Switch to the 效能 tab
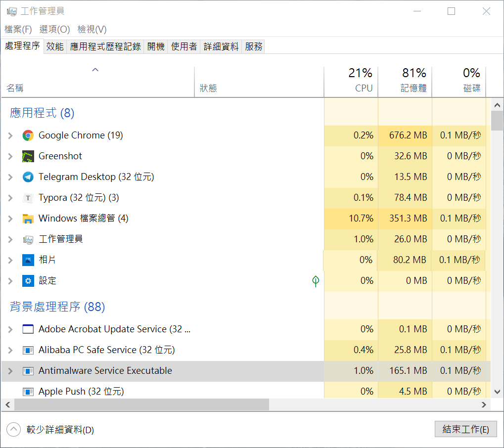 55,46
